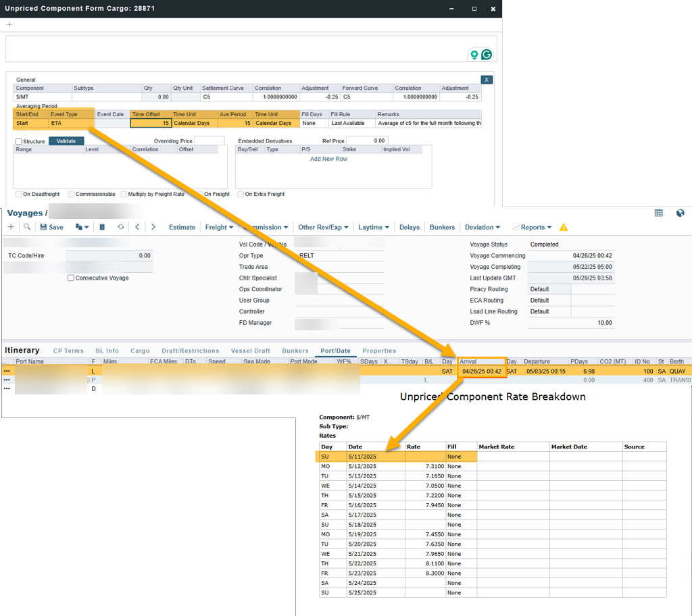Click the delete trash icon
Viewport: 692px width, 616px height.
click(x=102, y=227)
